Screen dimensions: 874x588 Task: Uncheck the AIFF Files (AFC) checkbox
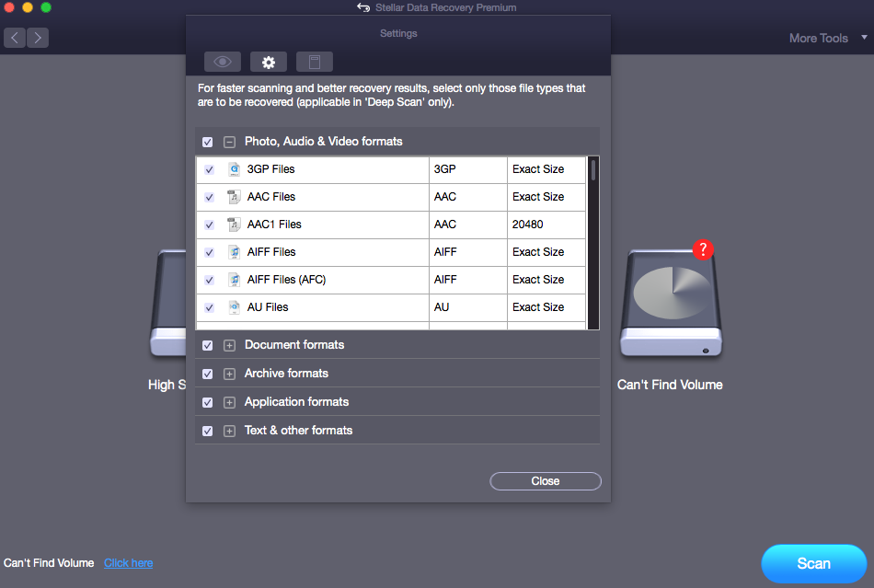209,280
